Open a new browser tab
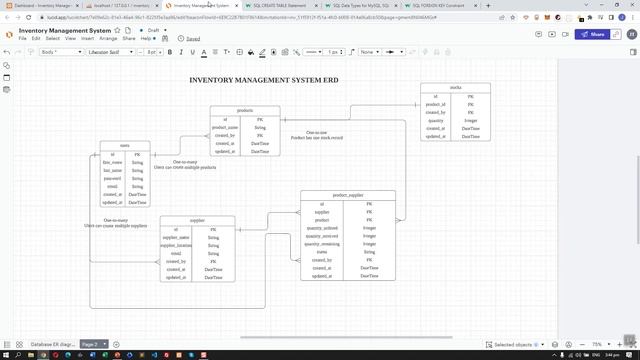The image size is (640, 360). [488, 6]
